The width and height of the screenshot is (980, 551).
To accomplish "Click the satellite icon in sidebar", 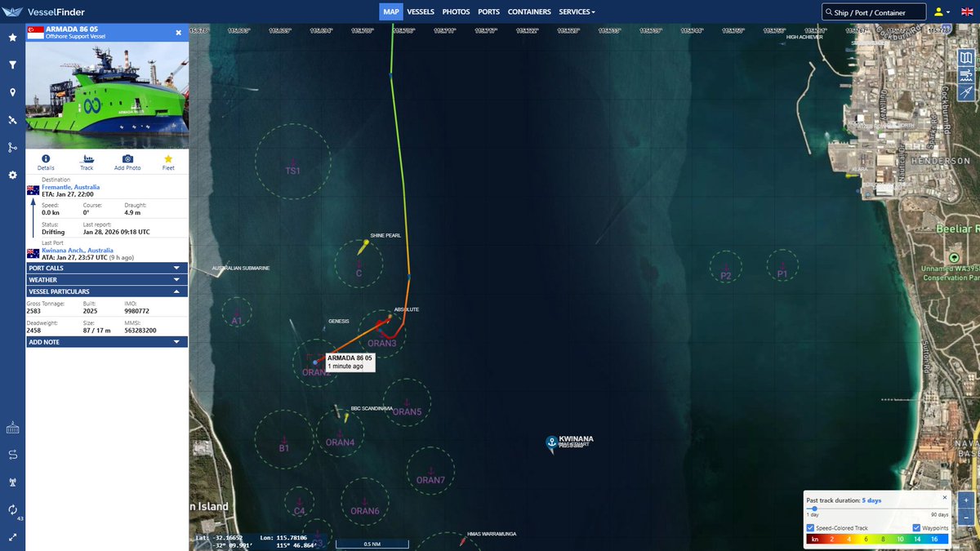I will coord(12,120).
